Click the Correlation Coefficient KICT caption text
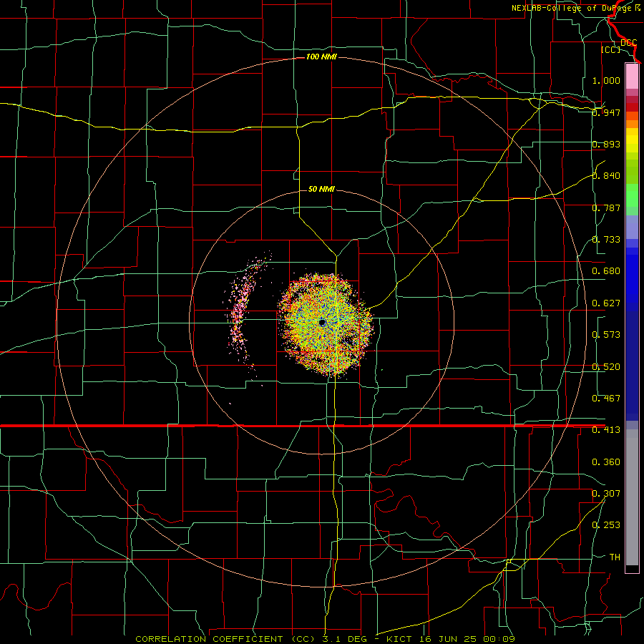Viewport: 644px width, 644px height. tap(325, 639)
